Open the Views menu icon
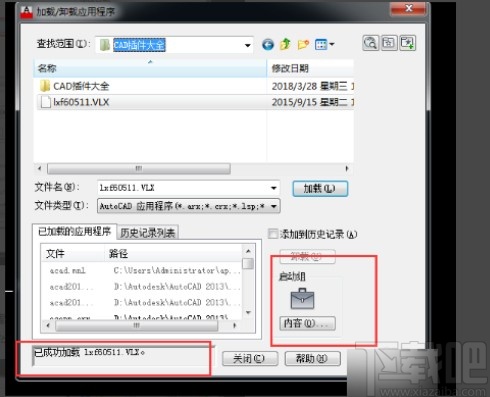490x397 pixels. pos(324,44)
